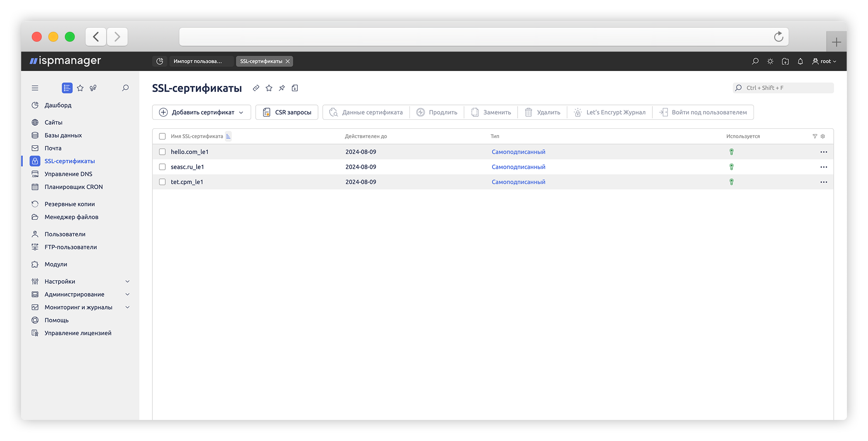The height and width of the screenshot is (441, 868).
Task: Add page to favorites with title star
Action: [269, 88]
